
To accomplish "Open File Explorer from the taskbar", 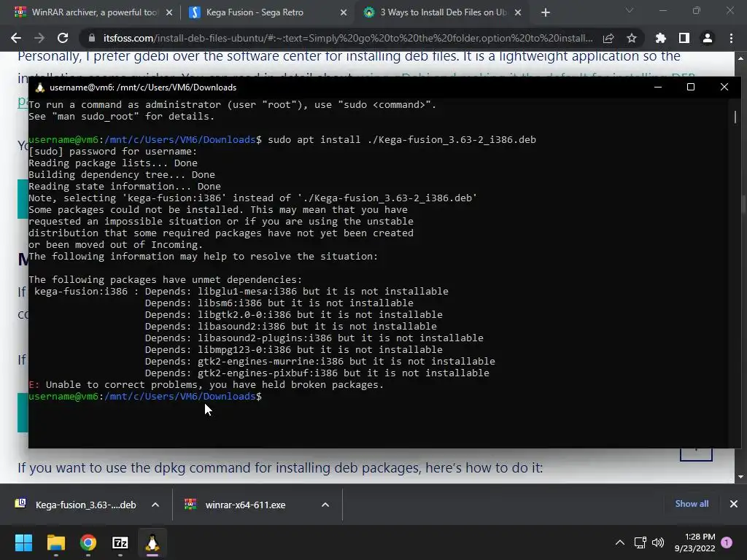I will pos(55,542).
